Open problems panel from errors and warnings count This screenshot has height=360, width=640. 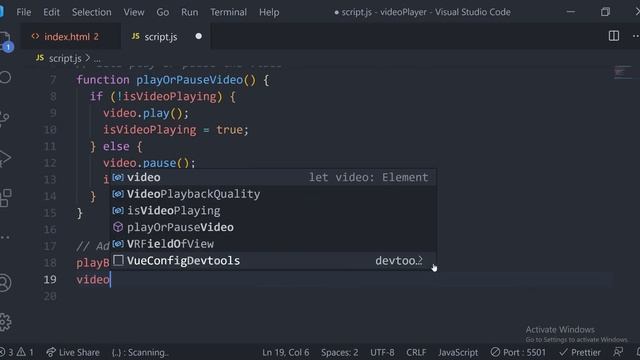pyautogui.click(x=17, y=352)
